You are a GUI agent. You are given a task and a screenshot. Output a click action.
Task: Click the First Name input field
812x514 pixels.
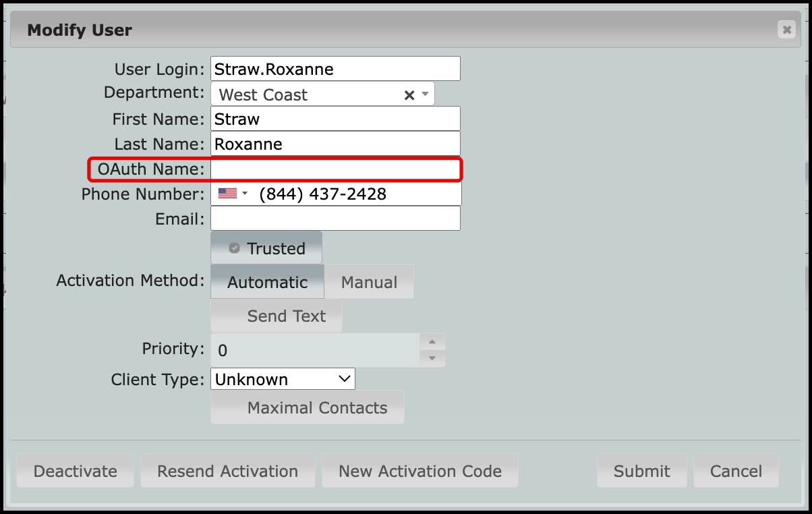point(336,119)
